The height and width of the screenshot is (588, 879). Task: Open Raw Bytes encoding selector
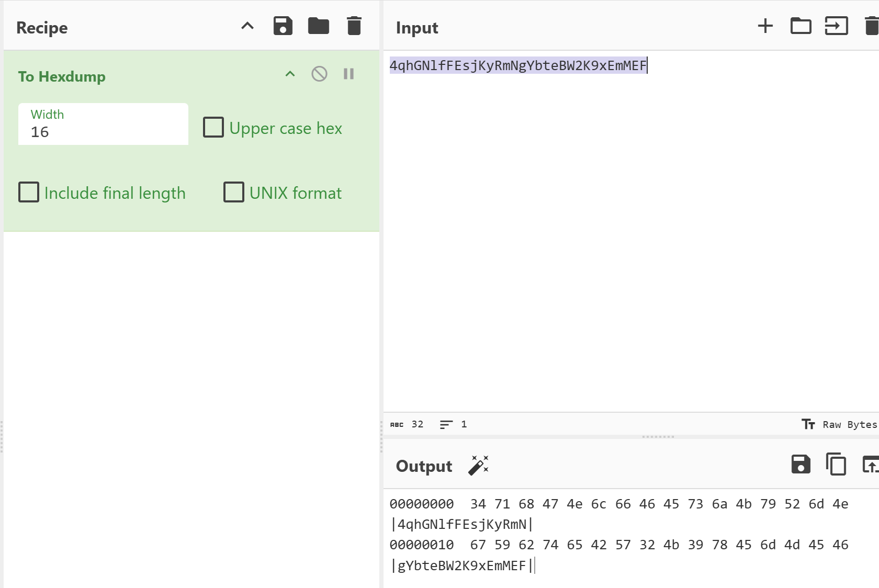tap(840, 424)
